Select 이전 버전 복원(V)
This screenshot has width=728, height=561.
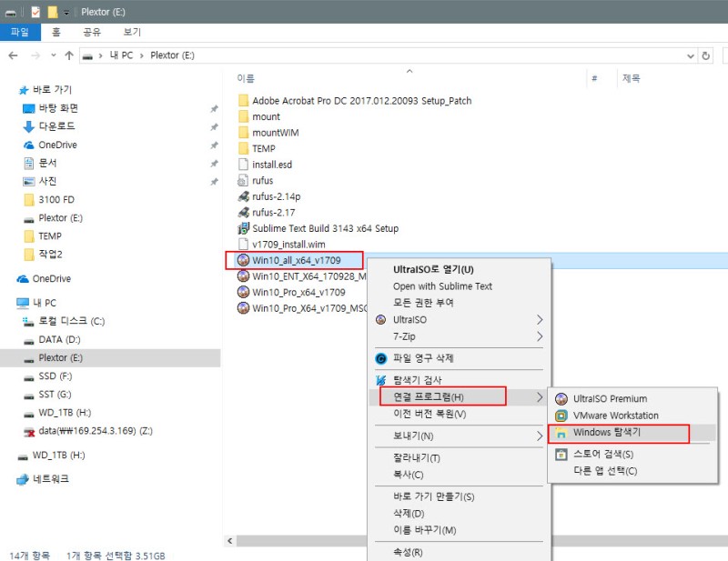pyautogui.click(x=458, y=414)
